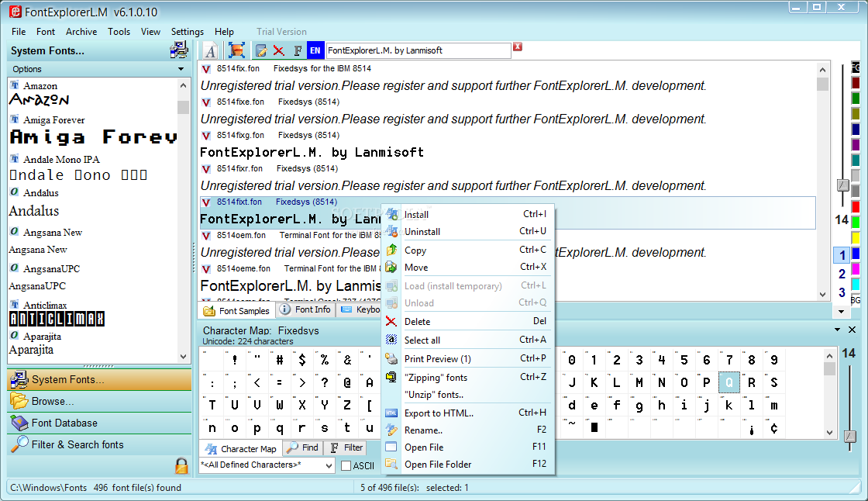The image size is (868, 501).
Task: Click the sample text input field
Action: pyautogui.click(x=418, y=50)
